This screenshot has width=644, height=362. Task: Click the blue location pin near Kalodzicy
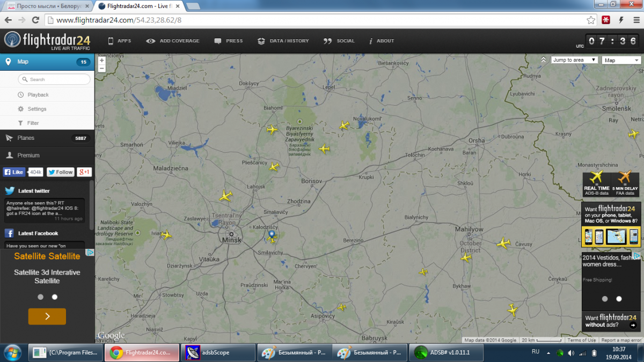click(x=272, y=234)
